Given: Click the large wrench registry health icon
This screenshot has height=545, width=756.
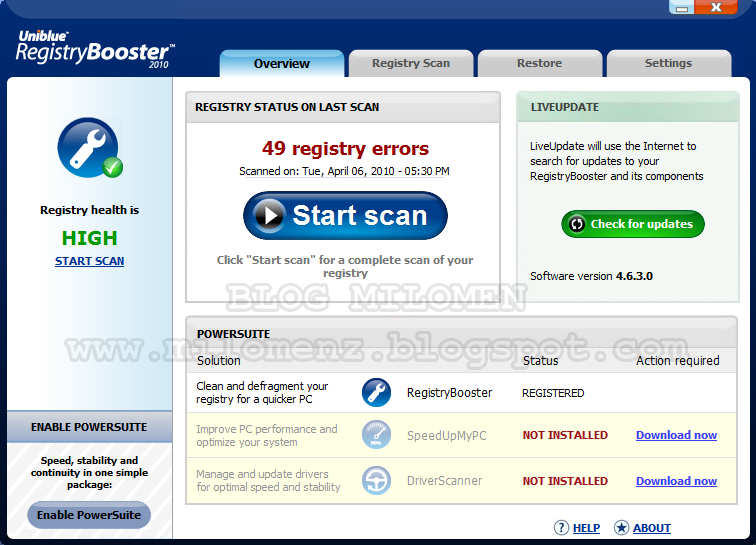Looking at the screenshot, I should tap(90, 148).
